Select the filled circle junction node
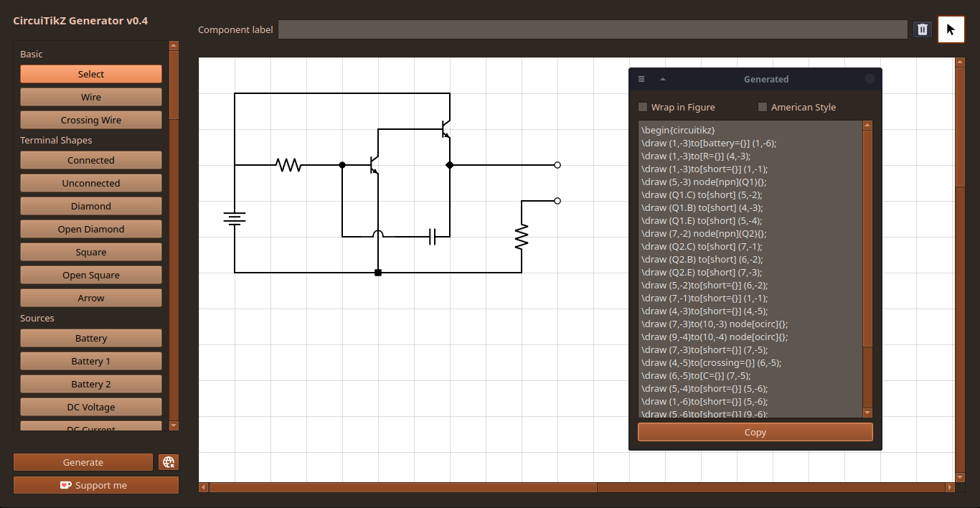This screenshot has width=980, height=508. click(342, 165)
